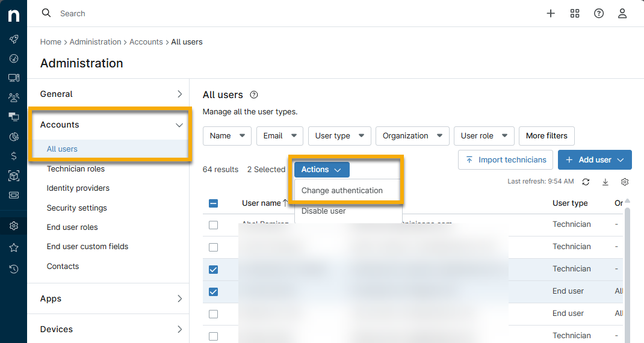Open Contacts in sidebar
The image size is (644, 343).
click(x=63, y=266)
